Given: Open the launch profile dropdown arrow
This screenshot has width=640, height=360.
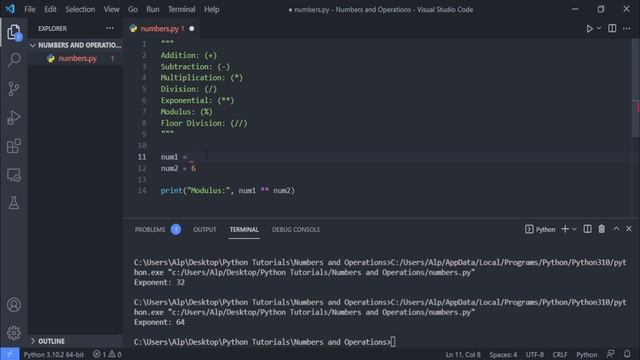Looking at the screenshot, I should (x=574, y=229).
